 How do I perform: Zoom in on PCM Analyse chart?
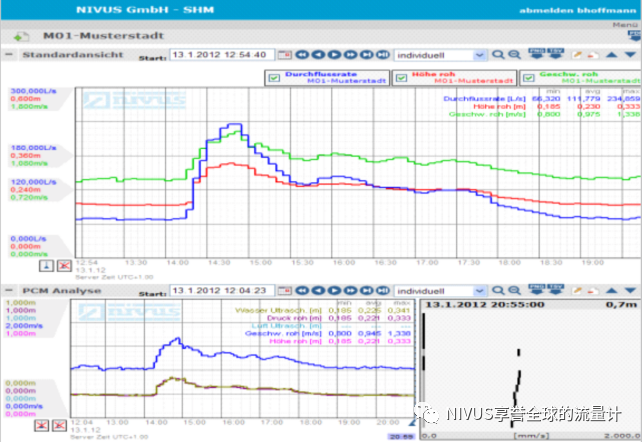[x=498, y=291]
